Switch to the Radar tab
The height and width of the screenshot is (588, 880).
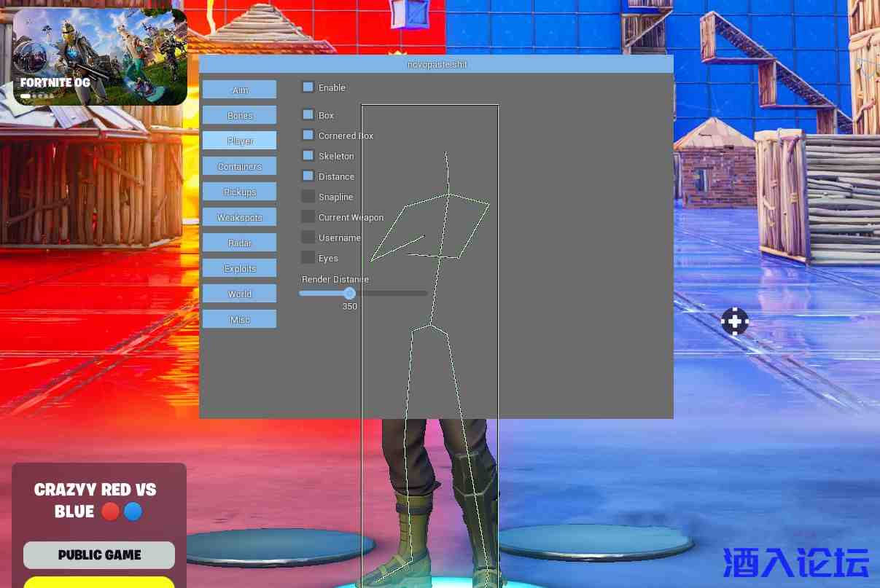(x=239, y=243)
